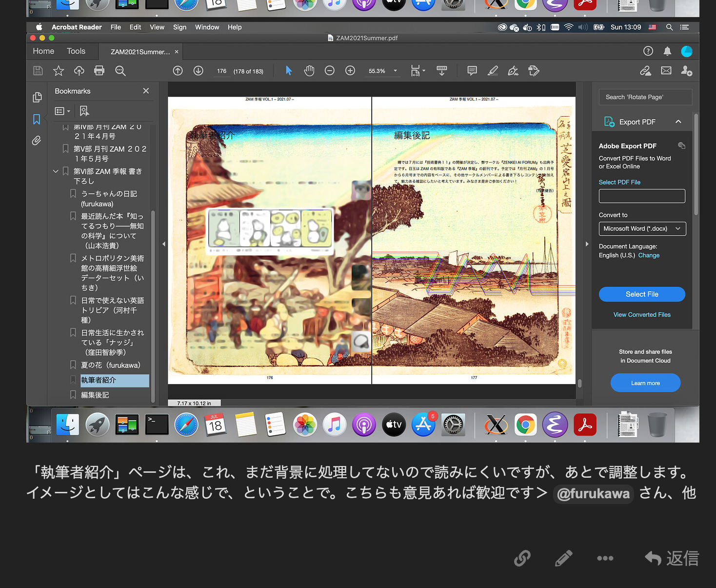Click Learn more about Document Cloud

(x=645, y=383)
